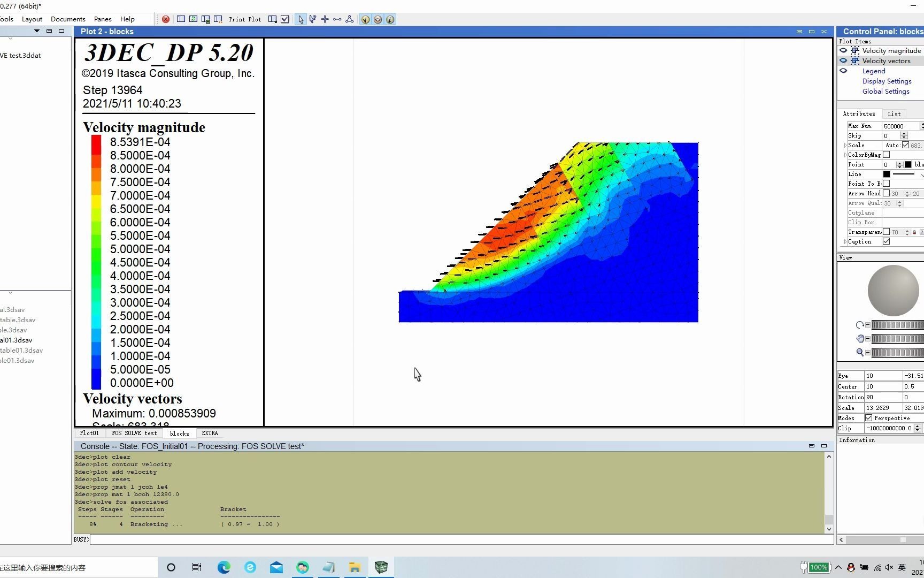Open Microsoft Edge from the taskbar

[x=224, y=567]
